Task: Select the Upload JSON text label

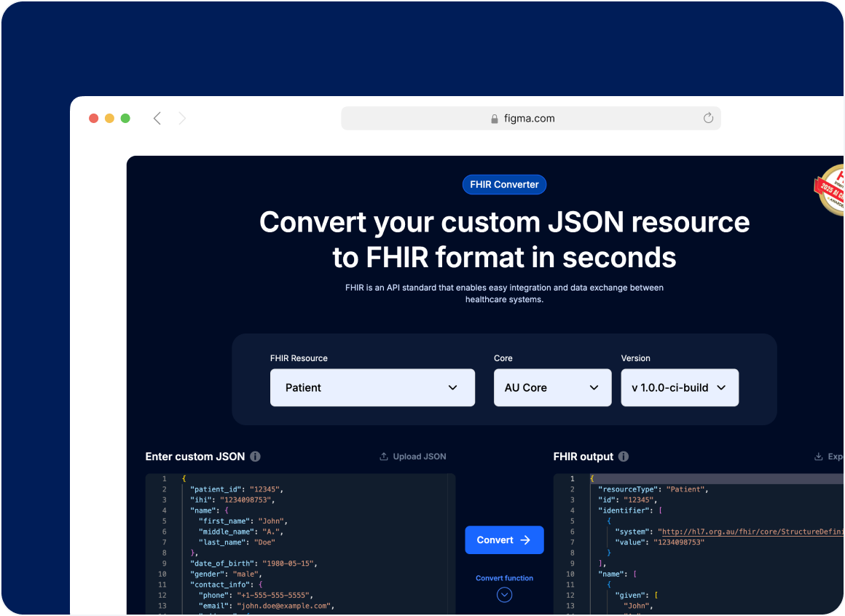Action: [420, 456]
